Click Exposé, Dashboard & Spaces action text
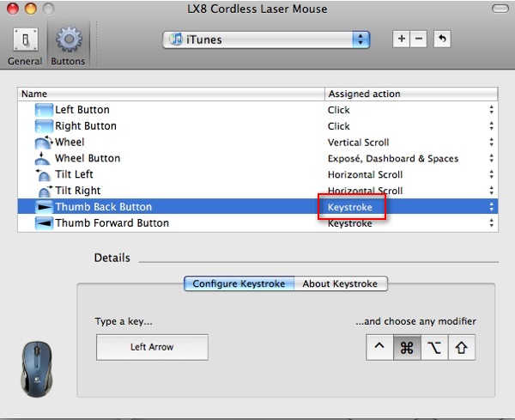515x420 pixels. 393,159
